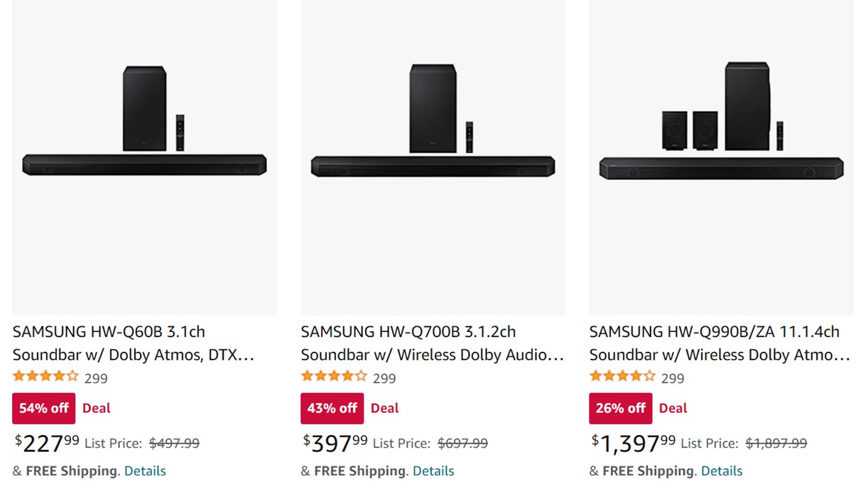Click the $1,397.99 price of HW-Q990B/ZA

tap(633, 444)
